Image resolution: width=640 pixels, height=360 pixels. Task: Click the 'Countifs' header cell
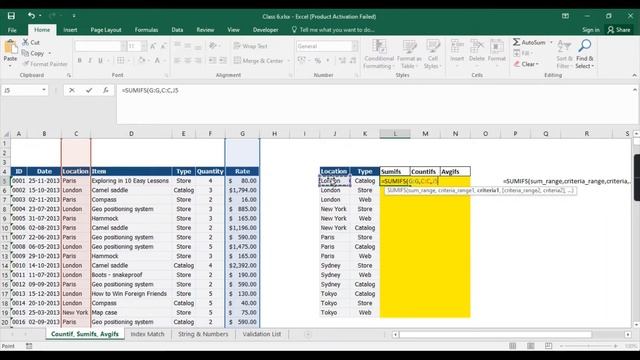[x=425, y=171]
